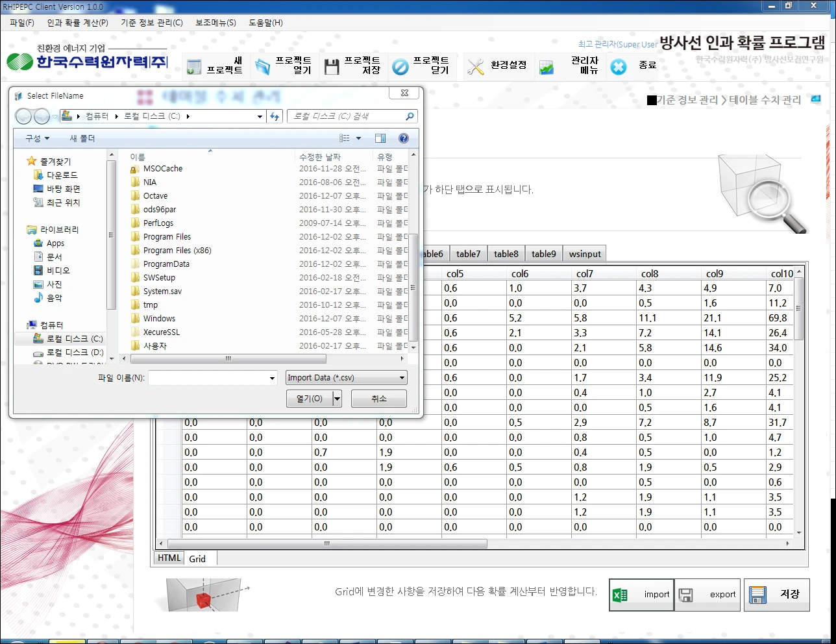Select the ods96par folder
This screenshot has height=644, width=836.
pyautogui.click(x=160, y=210)
